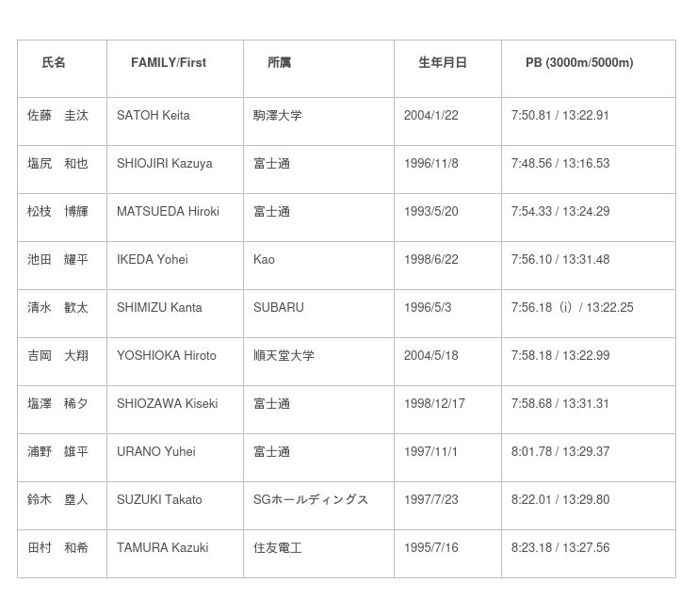The height and width of the screenshot is (616, 697).
Task: Click the Kao affiliation cell
Action: [x=265, y=260]
